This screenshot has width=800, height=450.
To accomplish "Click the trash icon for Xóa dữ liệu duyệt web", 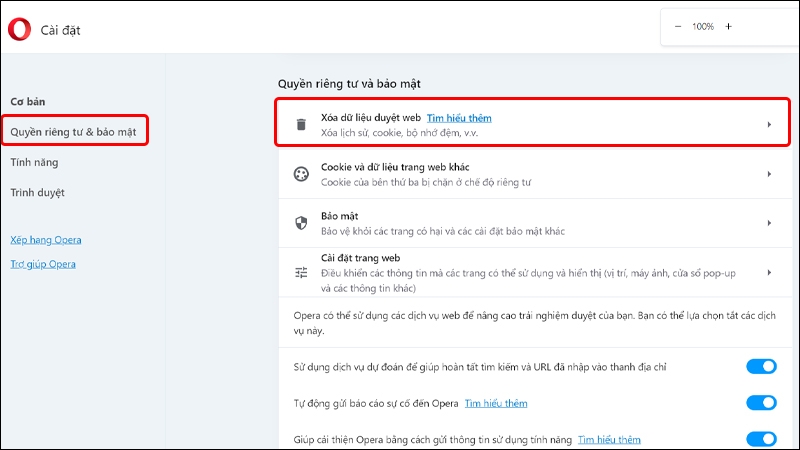I will (301, 124).
